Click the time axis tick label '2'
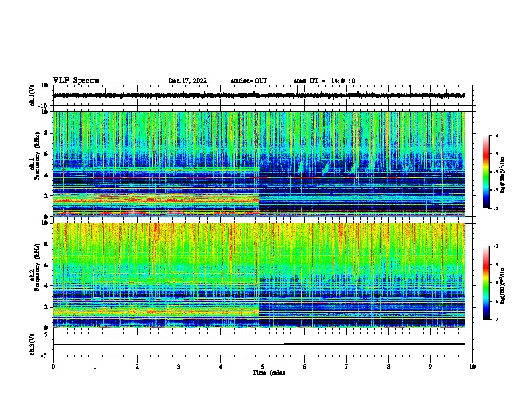 pos(137,367)
